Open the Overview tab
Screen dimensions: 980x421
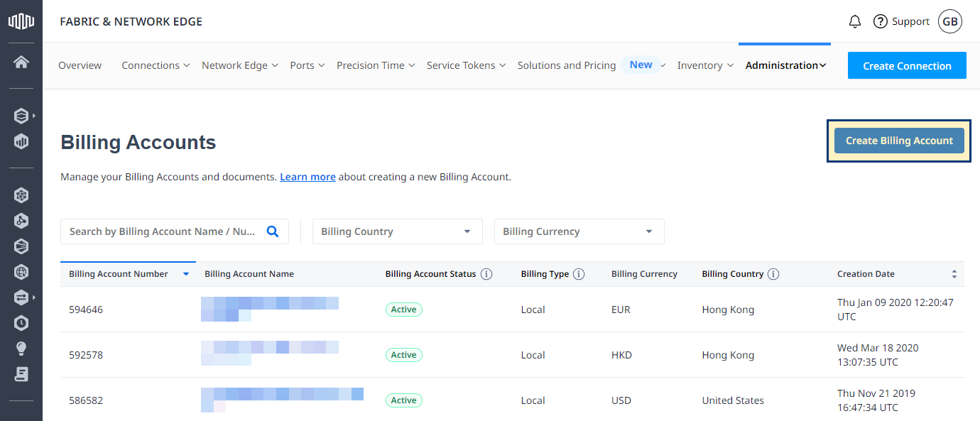[x=80, y=65]
